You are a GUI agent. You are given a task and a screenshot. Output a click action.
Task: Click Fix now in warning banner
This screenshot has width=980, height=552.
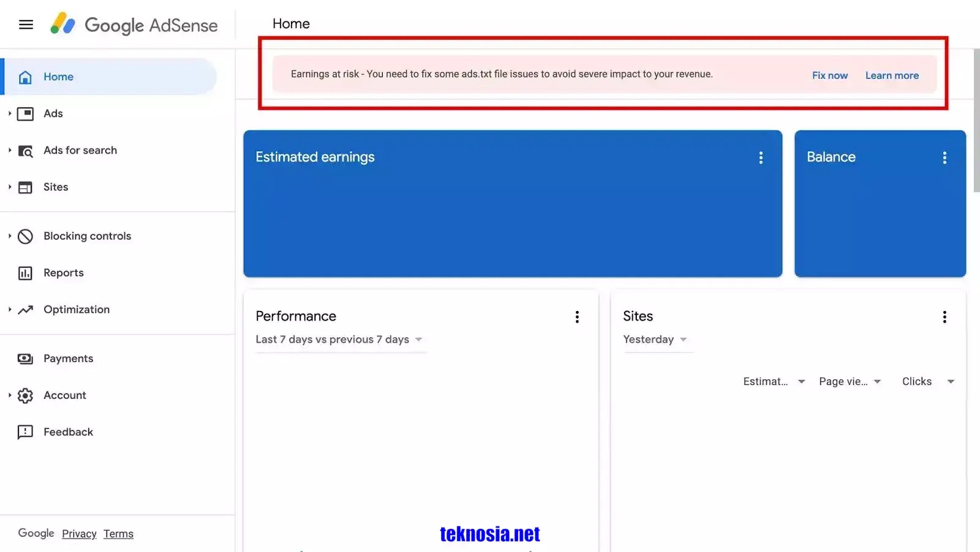coord(830,75)
